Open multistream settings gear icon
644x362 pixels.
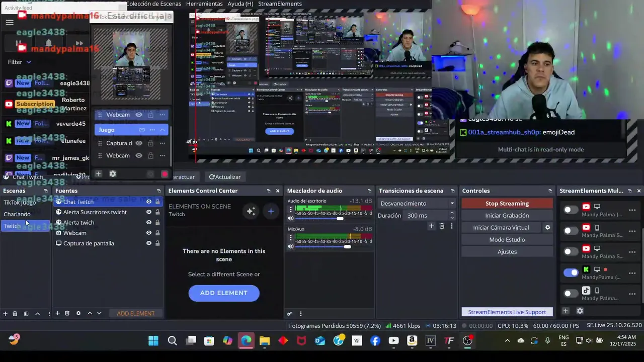click(580, 311)
